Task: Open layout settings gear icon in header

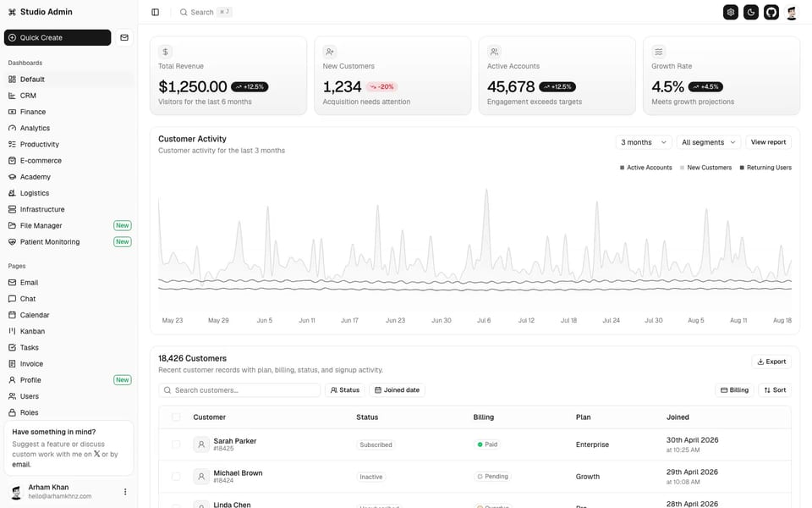Action: (x=730, y=12)
